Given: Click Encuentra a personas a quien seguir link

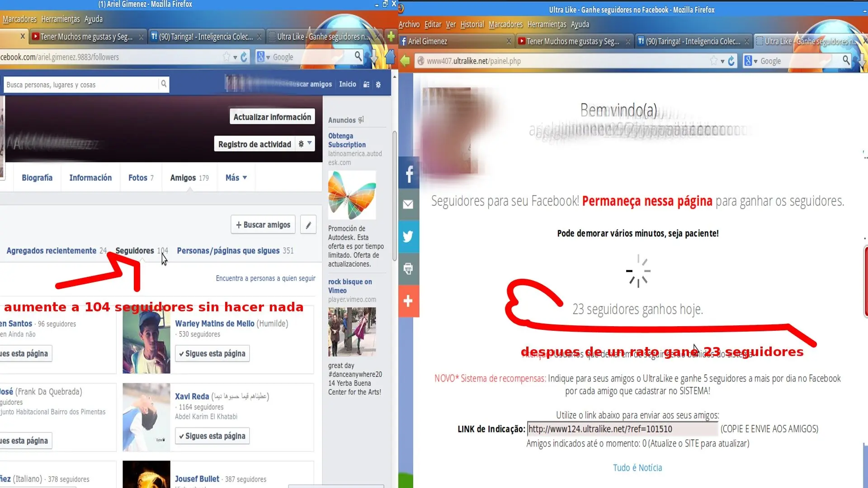Looking at the screenshot, I should pos(265,278).
